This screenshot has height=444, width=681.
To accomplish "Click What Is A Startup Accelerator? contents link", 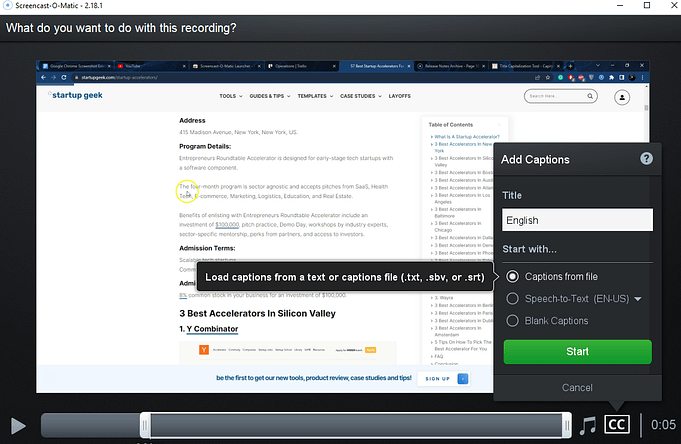I will click(x=467, y=136).
